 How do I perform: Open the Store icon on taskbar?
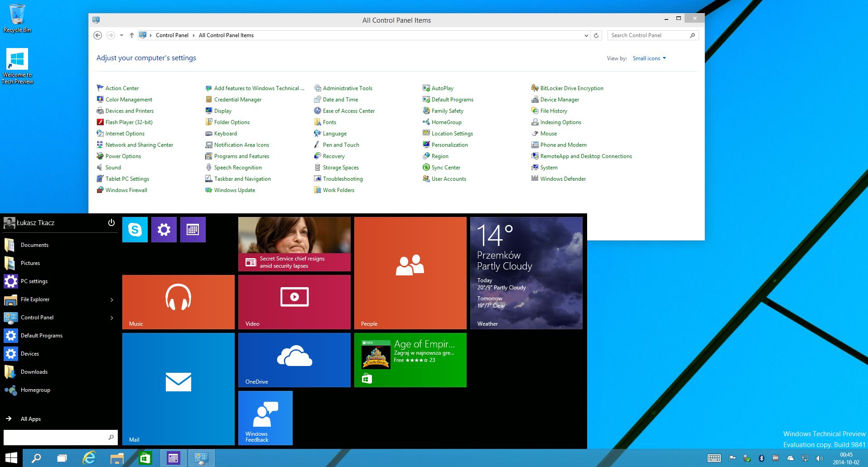click(x=145, y=458)
